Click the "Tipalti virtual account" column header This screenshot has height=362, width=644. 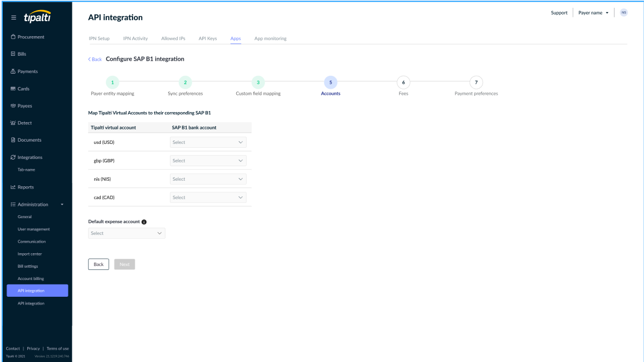113,128
